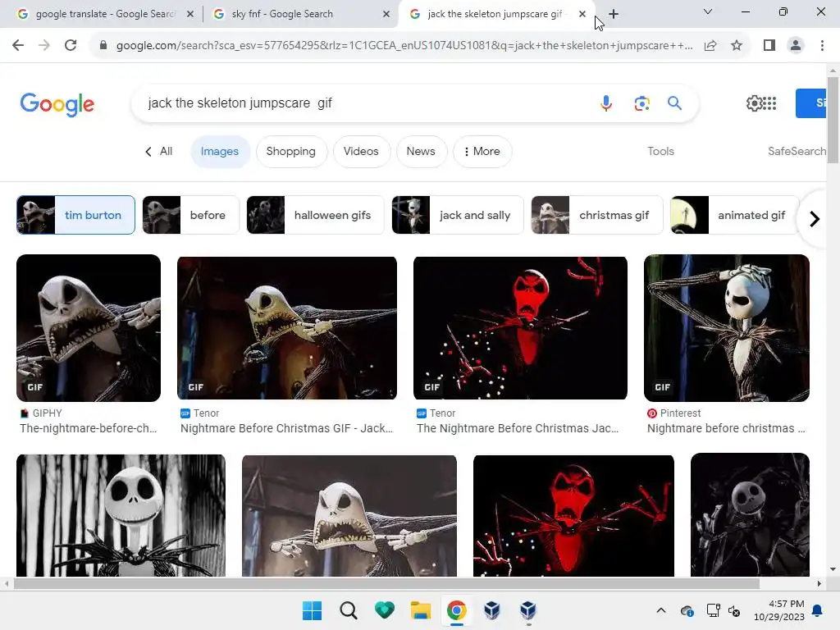Open the black-and-white smiling Jack thumbnail

pyautogui.click(x=121, y=515)
